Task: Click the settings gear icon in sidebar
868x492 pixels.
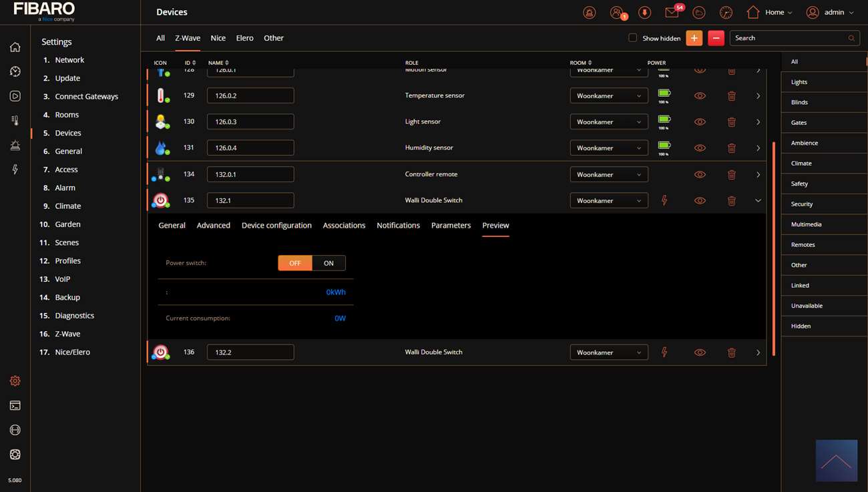Action: coord(15,381)
